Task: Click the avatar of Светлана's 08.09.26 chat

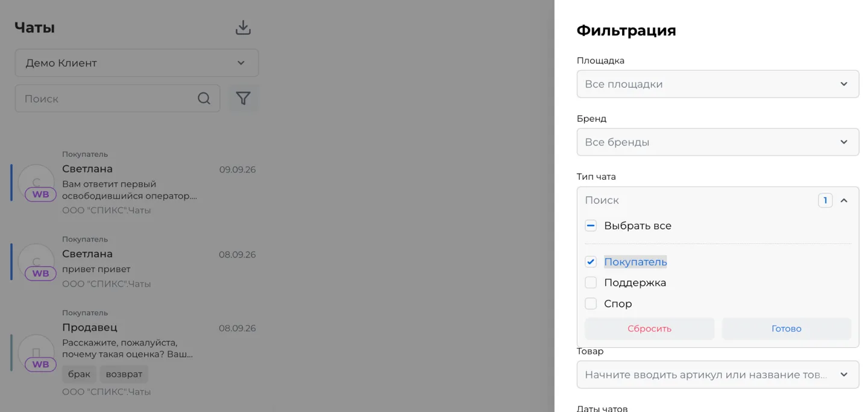Action: tap(36, 262)
